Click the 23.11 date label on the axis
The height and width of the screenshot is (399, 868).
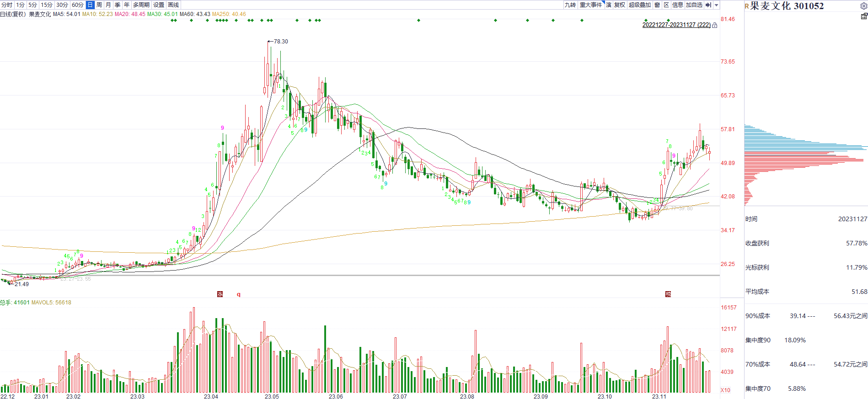659,396
